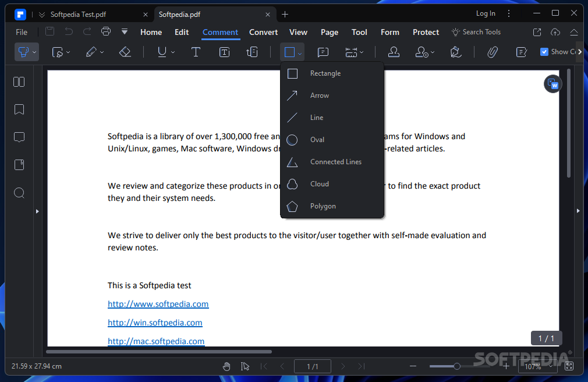Viewport: 588px width, 382px height.
Task: Open the comments side panel
Action: [x=19, y=137]
